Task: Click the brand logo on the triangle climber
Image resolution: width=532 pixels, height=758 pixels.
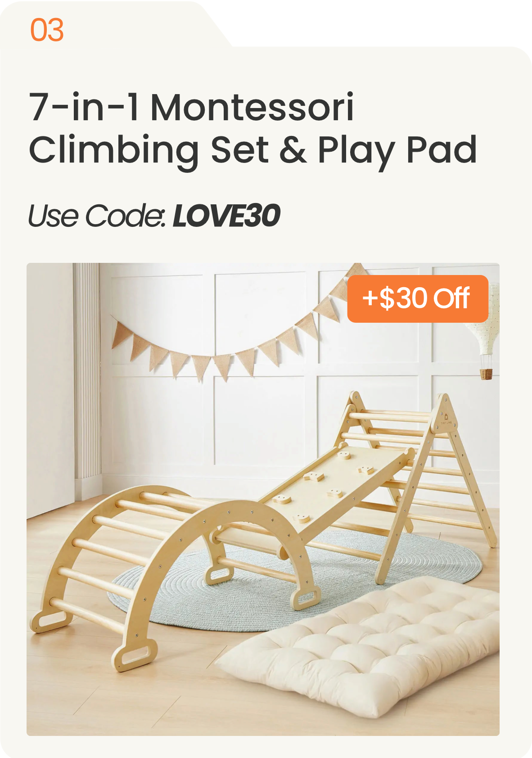Action: (446, 420)
